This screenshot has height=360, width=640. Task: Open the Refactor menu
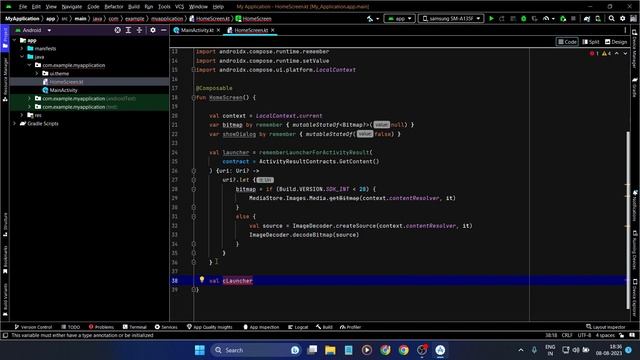click(x=113, y=7)
